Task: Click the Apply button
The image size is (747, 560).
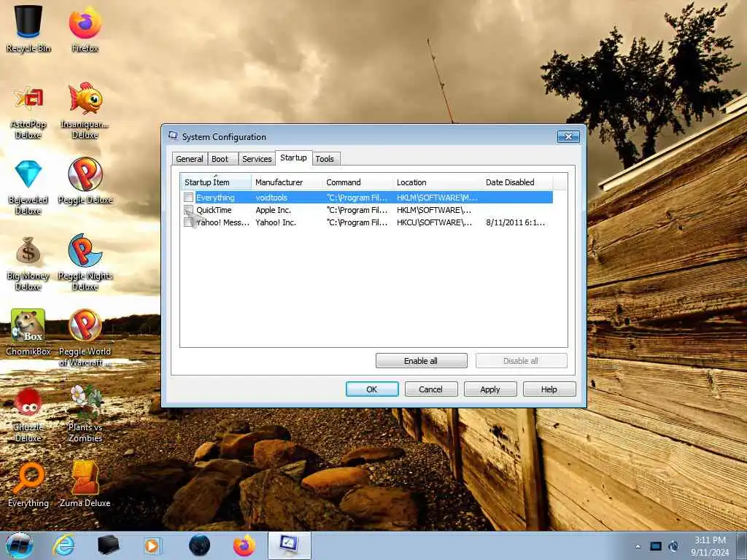Action: [x=490, y=389]
